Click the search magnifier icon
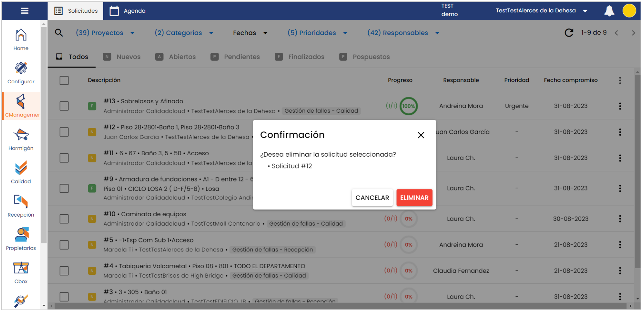Screen dimensions: 644x313 pyautogui.click(x=59, y=33)
